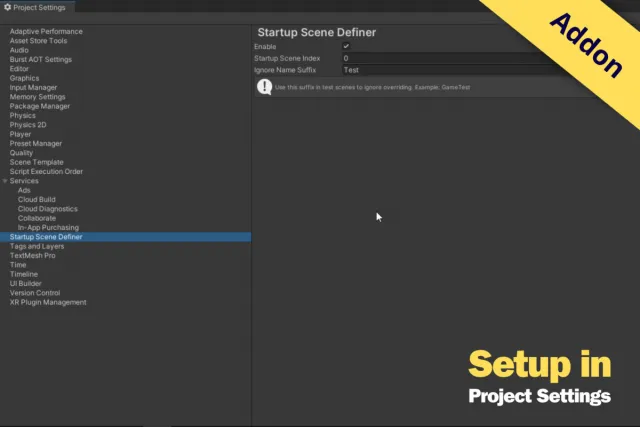Open Cloud Diagnostics service
The image size is (640, 427).
48,209
